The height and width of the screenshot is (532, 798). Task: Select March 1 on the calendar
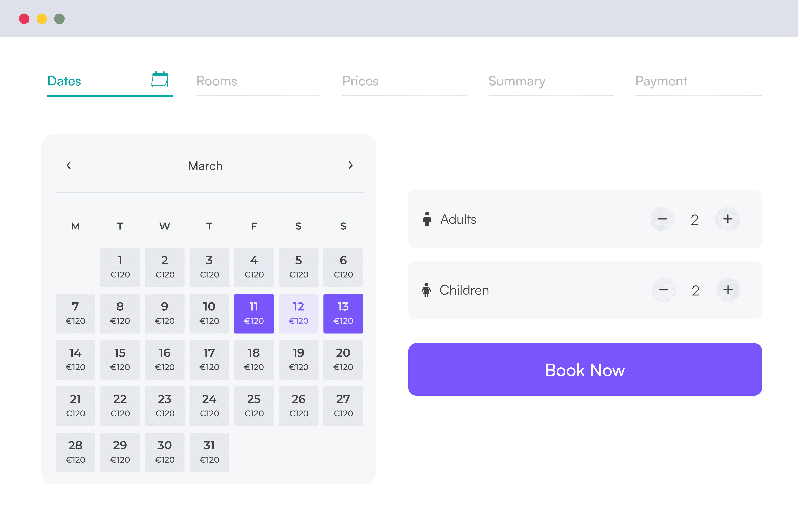click(x=120, y=267)
